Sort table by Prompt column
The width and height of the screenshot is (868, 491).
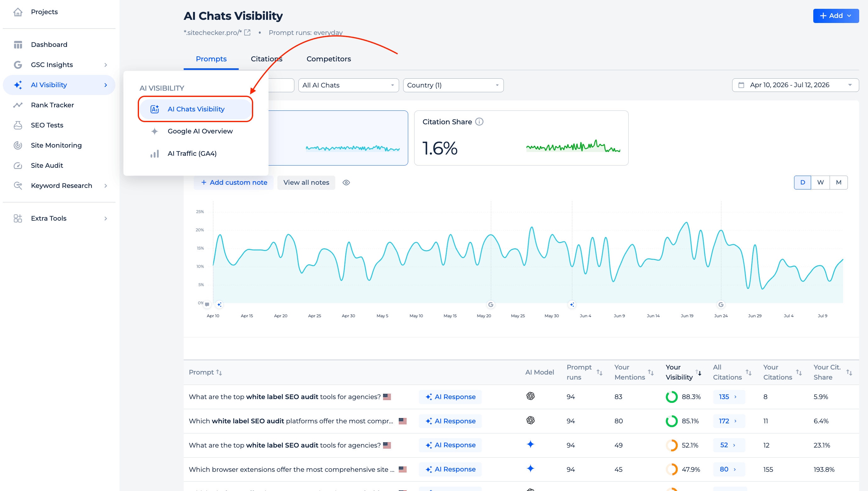pyautogui.click(x=219, y=372)
